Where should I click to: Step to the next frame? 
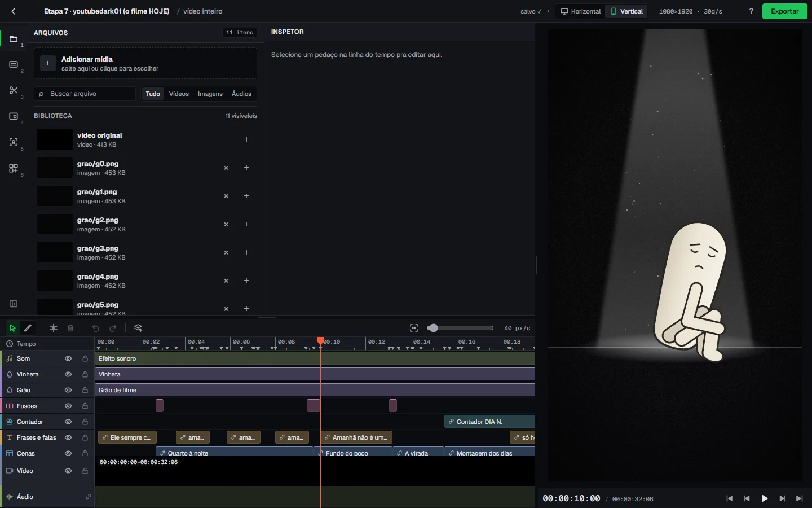tap(782, 498)
